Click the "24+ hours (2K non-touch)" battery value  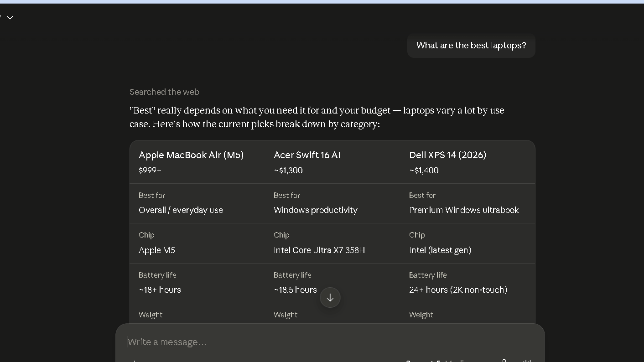click(x=458, y=290)
